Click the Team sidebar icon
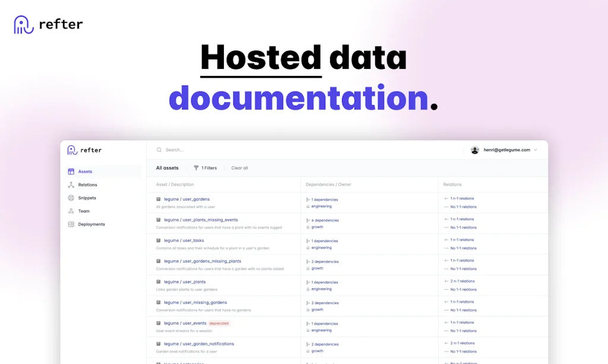This screenshot has width=608, height=364. 71,211
